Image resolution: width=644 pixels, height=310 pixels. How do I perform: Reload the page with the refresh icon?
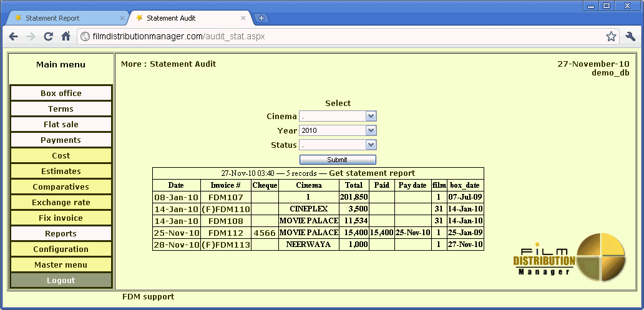pos(48,37)
